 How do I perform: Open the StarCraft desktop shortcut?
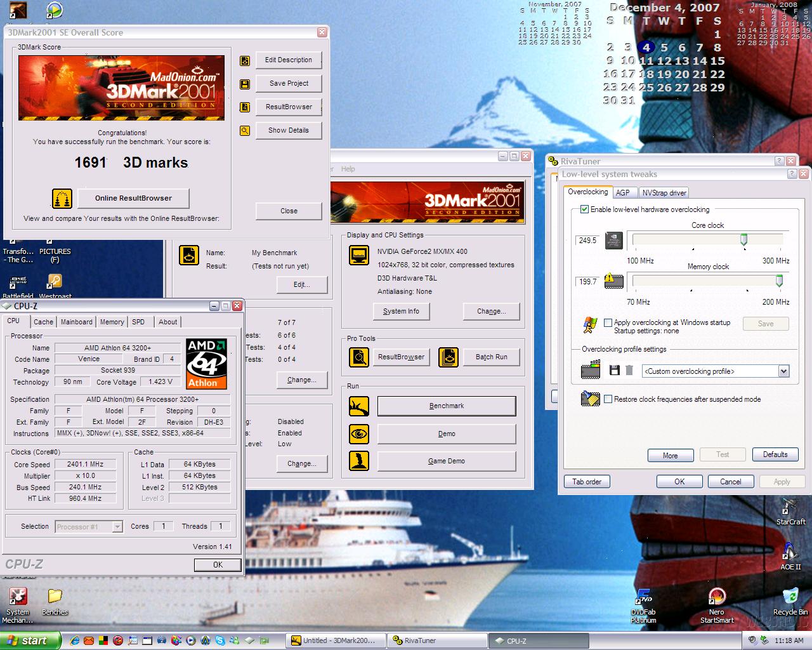(790, 512)
